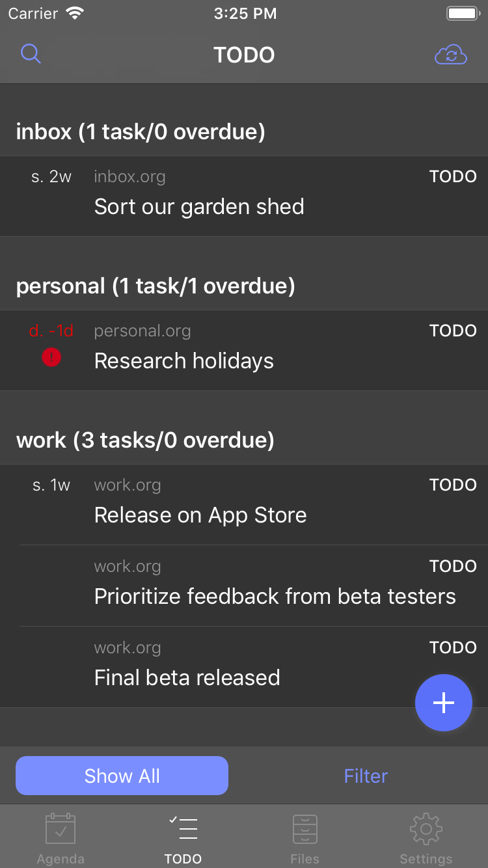Open task Release on App Store

click(x=244, y=504)
